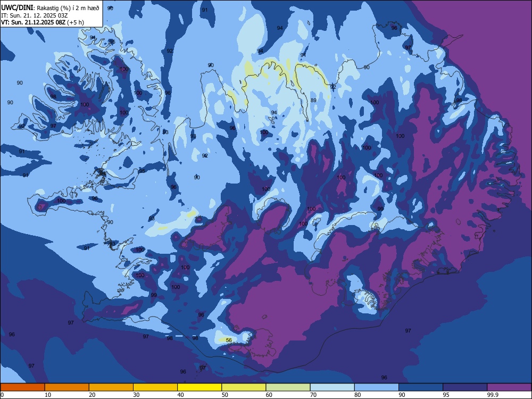Click the pale yellow 50–60 legend swatch
The image size is (532, 399).
(244, 387)
